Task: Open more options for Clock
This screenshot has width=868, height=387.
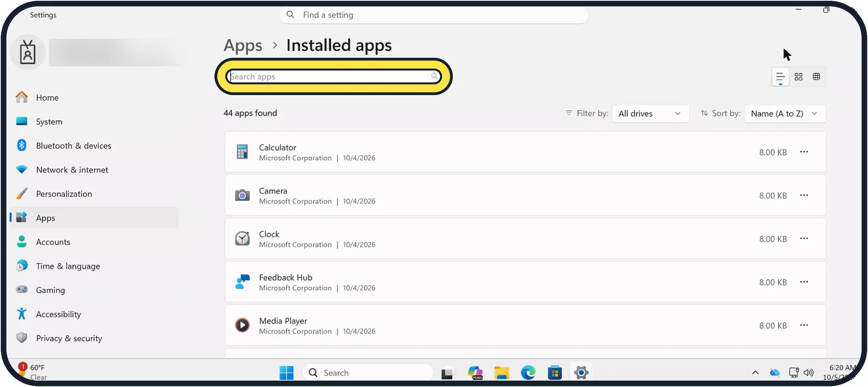Action: point(804,239)
